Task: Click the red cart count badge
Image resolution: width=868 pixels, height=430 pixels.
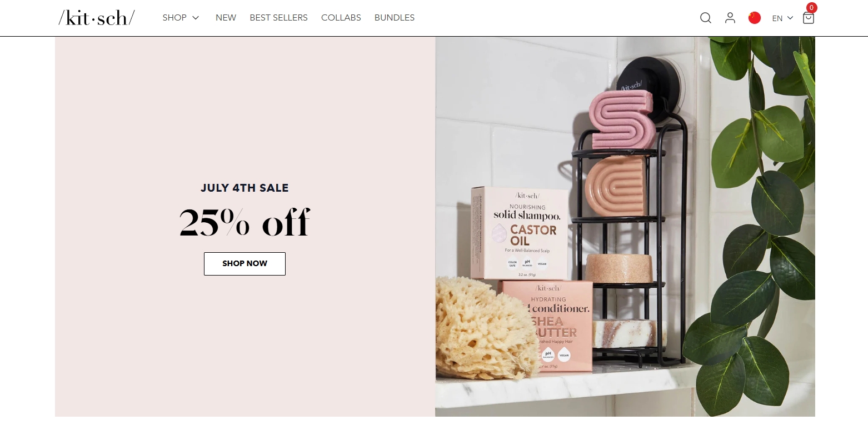Action: (812, 8)
